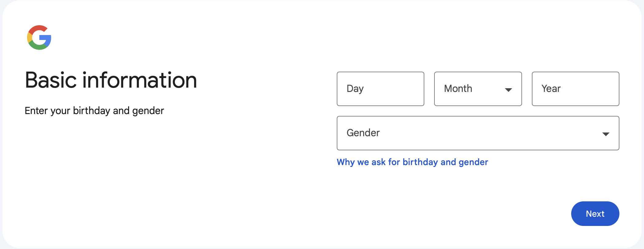Click the "Enter your birthday and gender" text
The width and height of the screenshot is (644, 249).
click(x=94, y=111)
